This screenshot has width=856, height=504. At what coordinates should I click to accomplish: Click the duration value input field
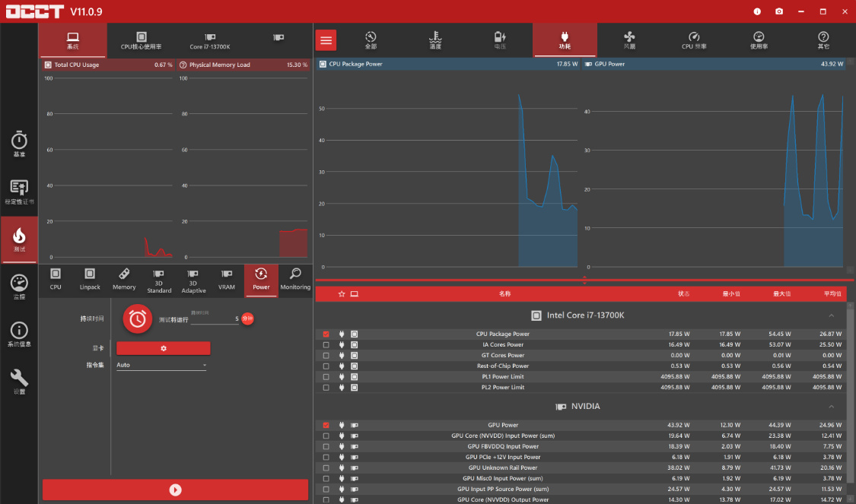[215, 319]
